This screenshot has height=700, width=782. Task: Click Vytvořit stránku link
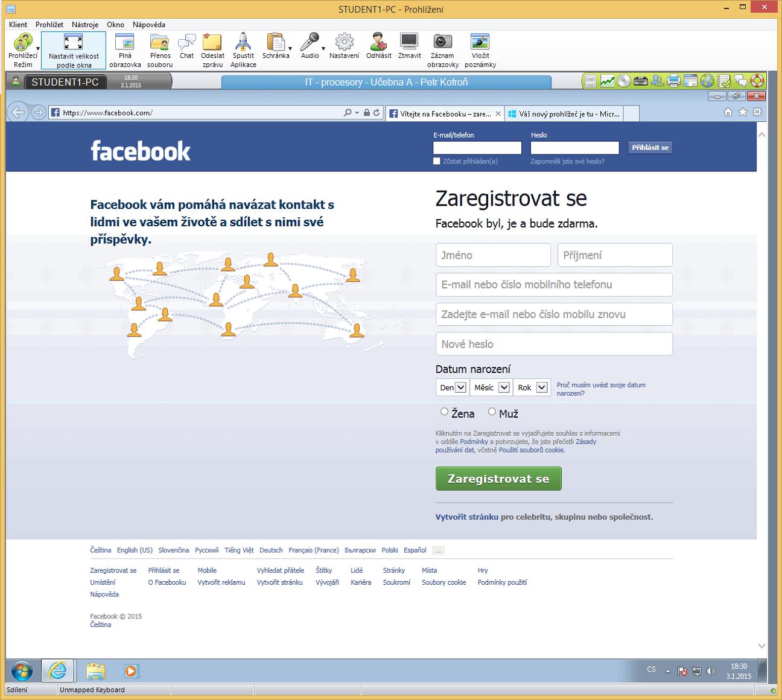click(467, 517)
